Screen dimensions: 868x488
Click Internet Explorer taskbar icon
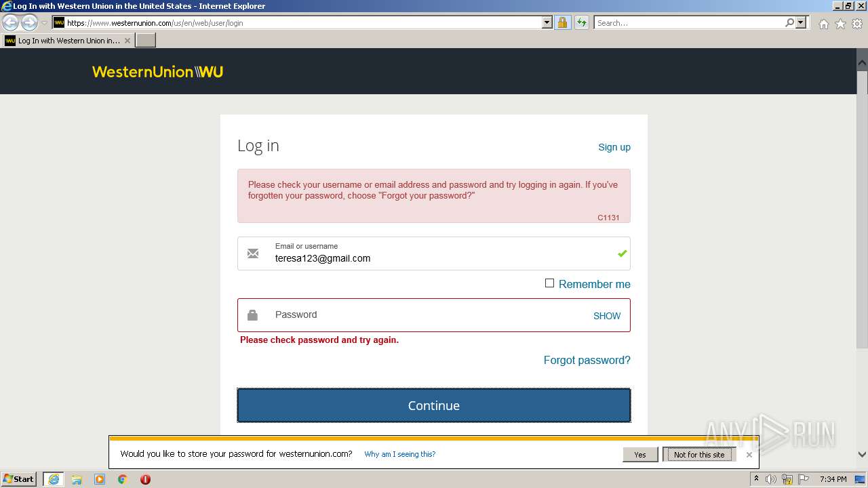pyautogui.click(x=54, y=479)
